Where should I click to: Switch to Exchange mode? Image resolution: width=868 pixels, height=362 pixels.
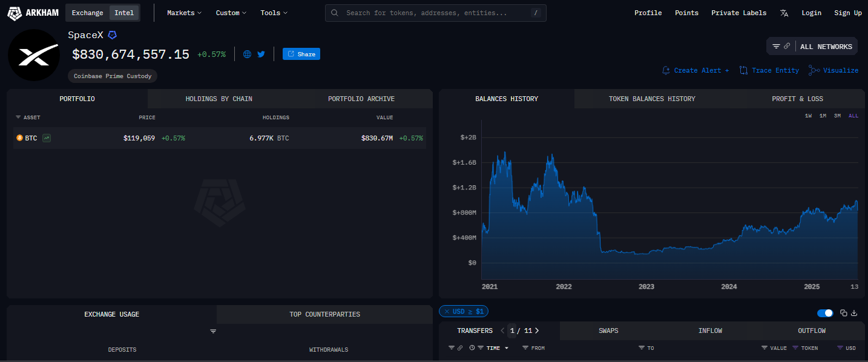pos(88,13)
